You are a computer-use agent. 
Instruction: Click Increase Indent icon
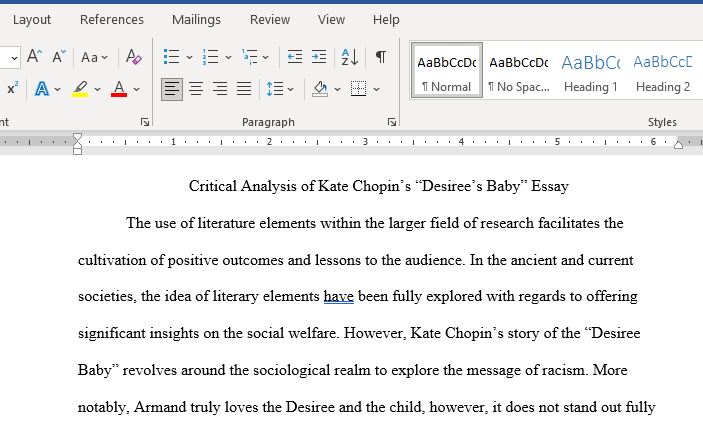[x=319, y=57]
